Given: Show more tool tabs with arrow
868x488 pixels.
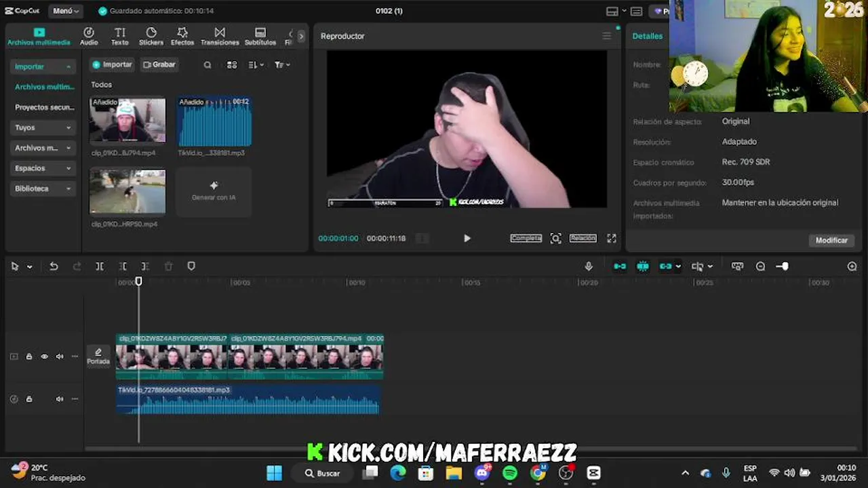Looking at the screenshot, I should pyautogui.click(x=301, y=37).
